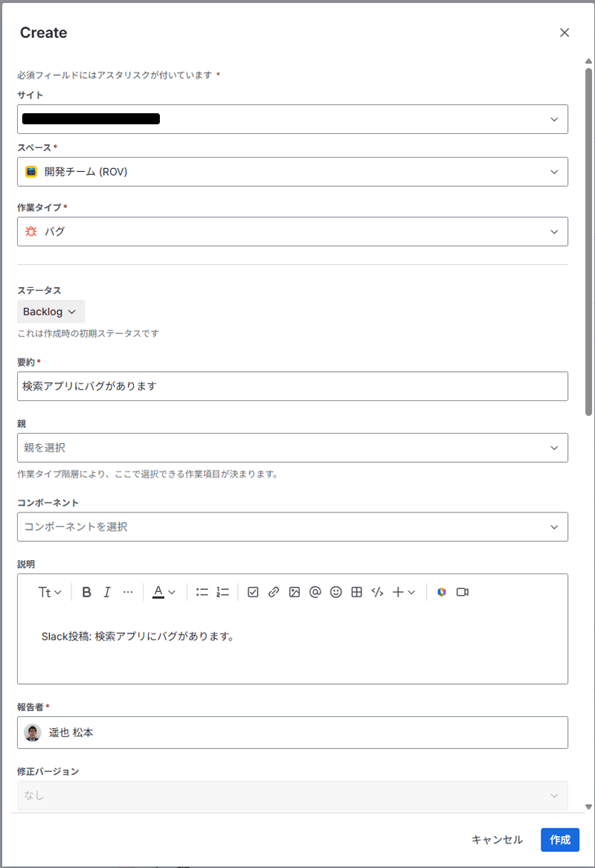Insert a bullet list into the description

pos(201,591)
